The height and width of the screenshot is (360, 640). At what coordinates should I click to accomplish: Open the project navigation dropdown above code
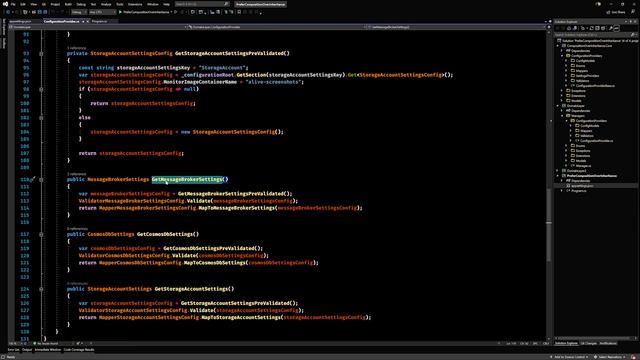pyautogui.click(x=98, y=27)
